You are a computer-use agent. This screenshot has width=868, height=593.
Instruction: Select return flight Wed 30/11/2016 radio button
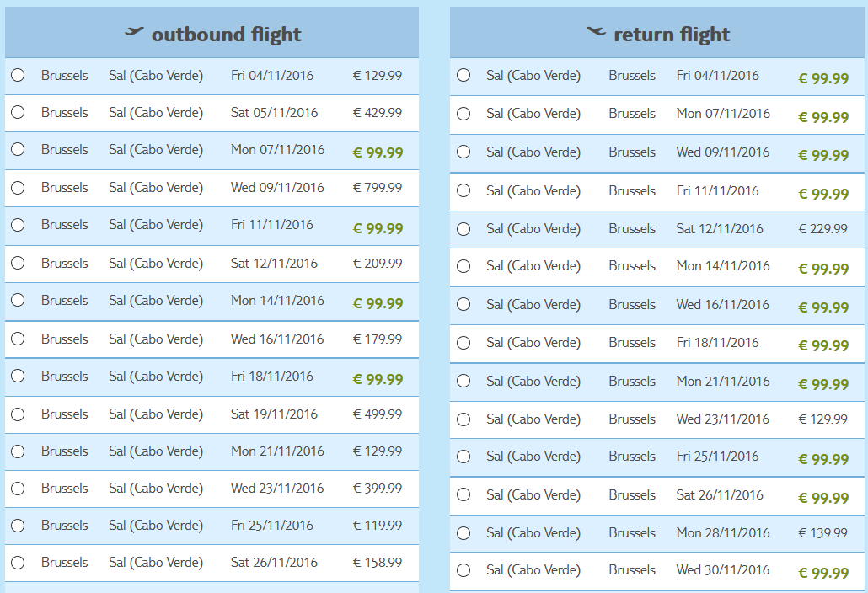tap(463, 569)
